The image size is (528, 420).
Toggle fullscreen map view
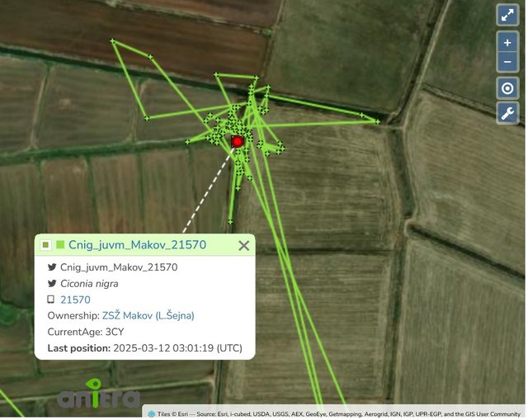(x=507, y=15)
